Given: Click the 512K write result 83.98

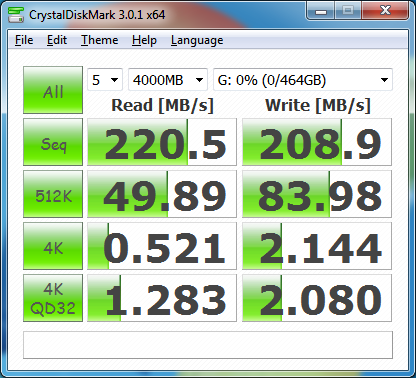Looking at the screenshot, I should [x=317, y=194].
